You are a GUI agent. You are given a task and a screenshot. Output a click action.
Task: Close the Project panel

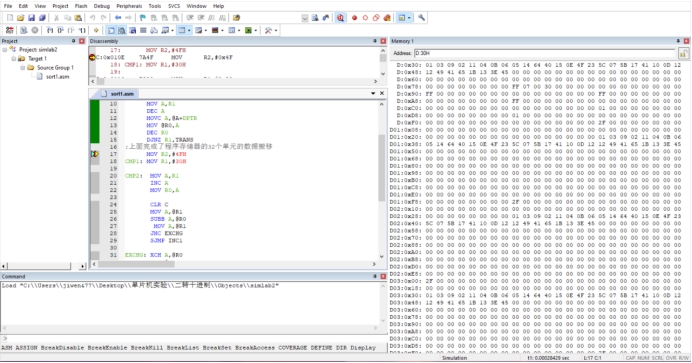[x=82, y=41]
